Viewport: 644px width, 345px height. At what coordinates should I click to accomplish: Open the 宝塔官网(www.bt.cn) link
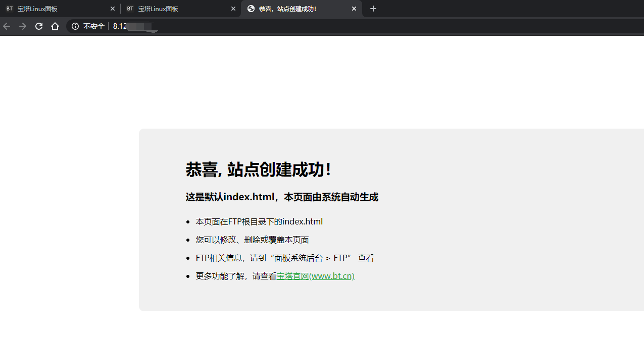tap(315, 276)
